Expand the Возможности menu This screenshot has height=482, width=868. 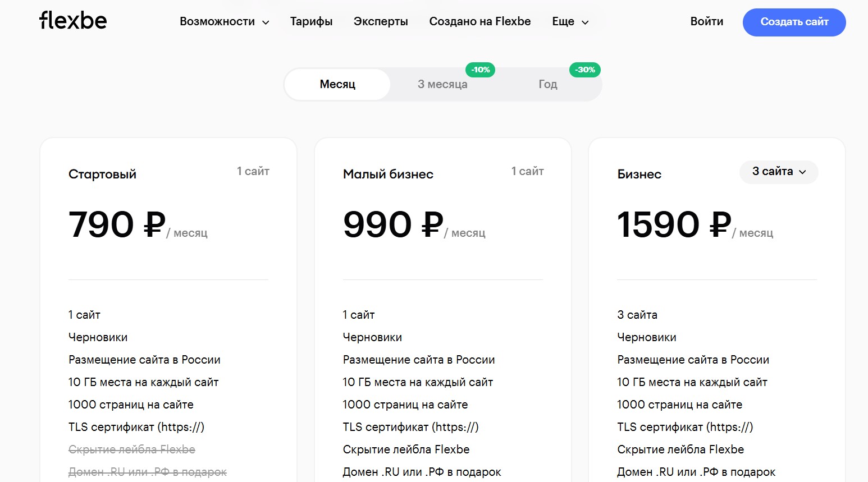[223, 22]
